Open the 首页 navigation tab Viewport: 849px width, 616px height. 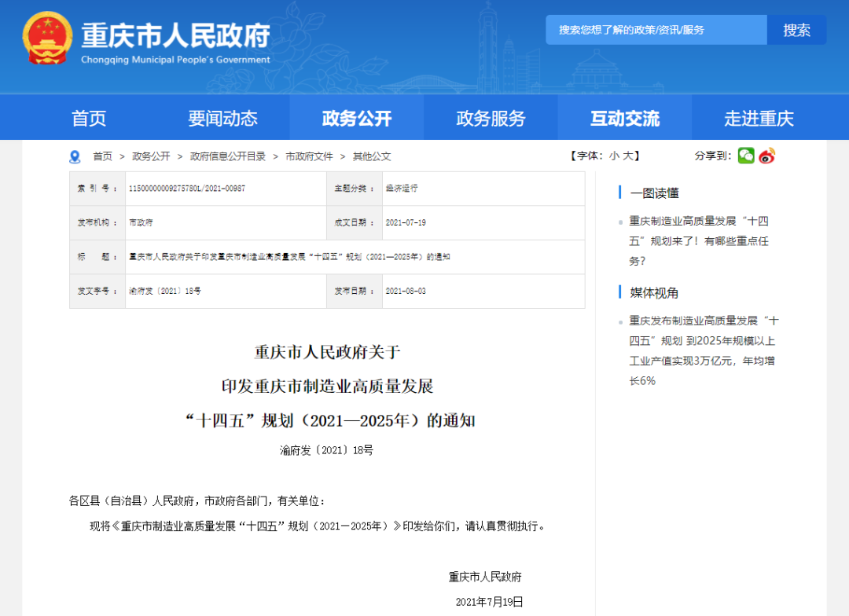point(88,117)
